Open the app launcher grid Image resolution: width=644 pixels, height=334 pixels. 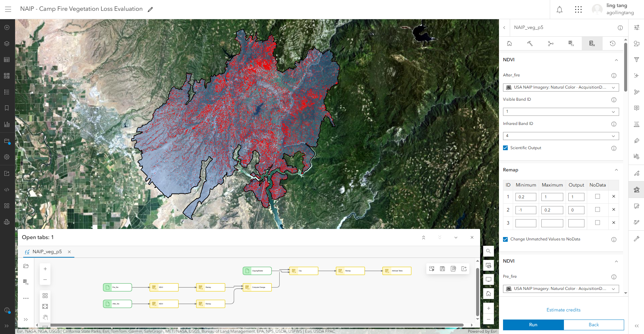pos(578,9)
